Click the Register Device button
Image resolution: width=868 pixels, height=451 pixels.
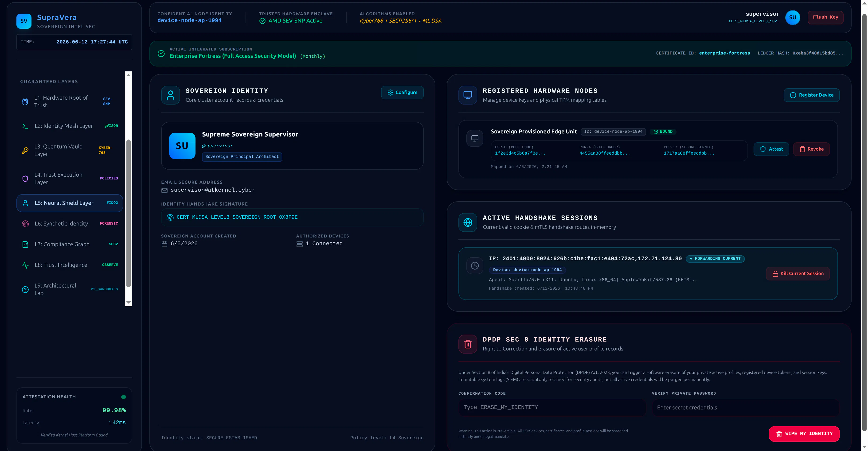pos(811,95)
